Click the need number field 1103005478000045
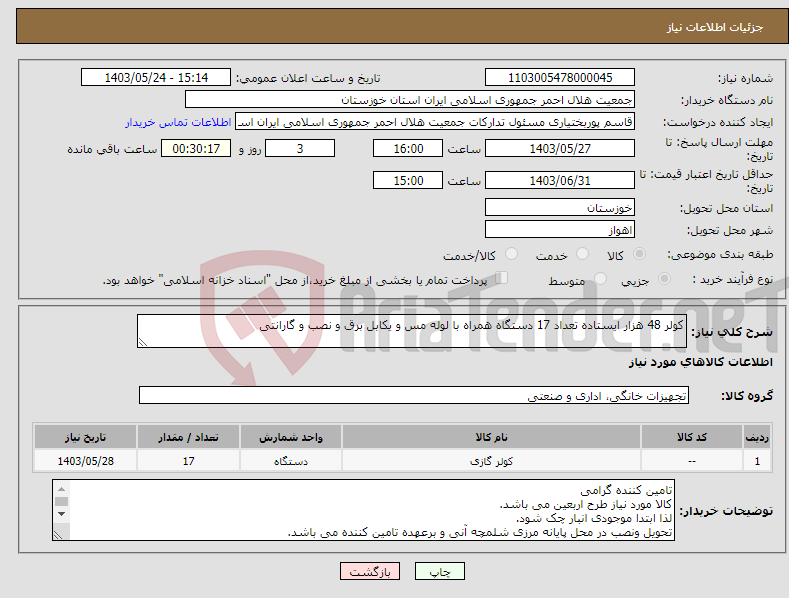 tap(560, 78)
